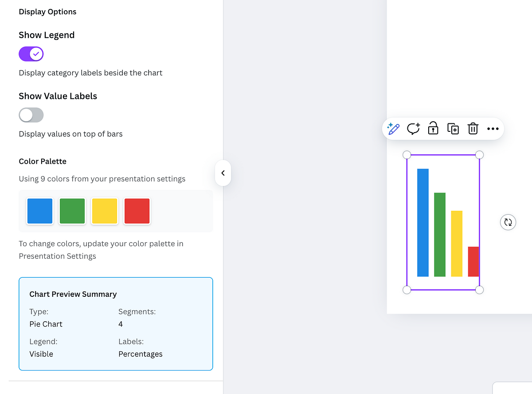This screenshot has width=532, height=394.
Task: Click the bottom-right resize handle
Action: (x=479, y=290)
